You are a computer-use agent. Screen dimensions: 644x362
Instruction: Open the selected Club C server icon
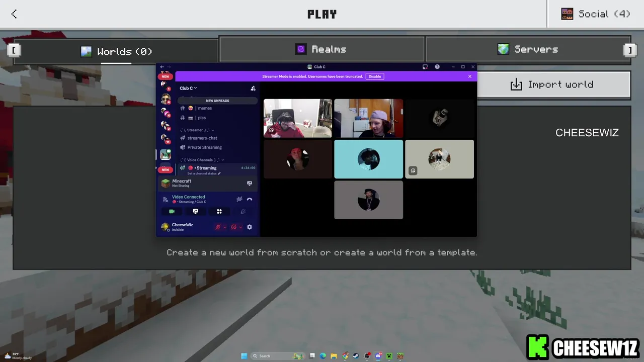click(x=165, y=154)
